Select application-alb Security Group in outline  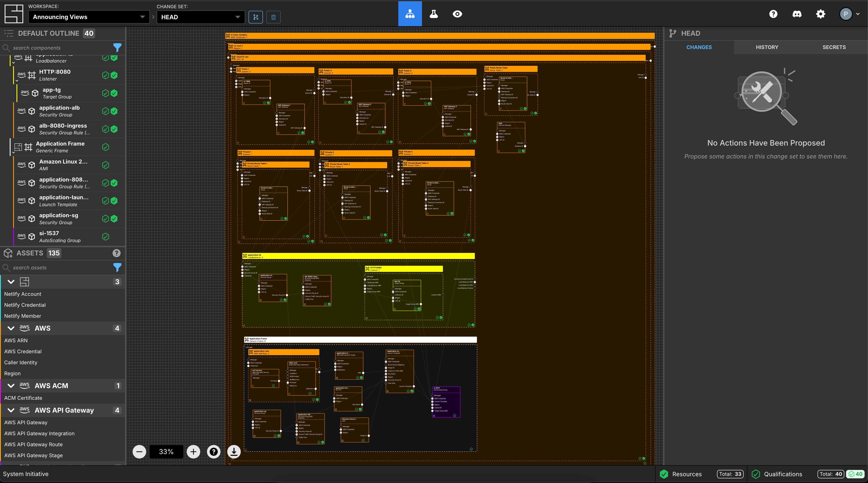coord(69,111)
